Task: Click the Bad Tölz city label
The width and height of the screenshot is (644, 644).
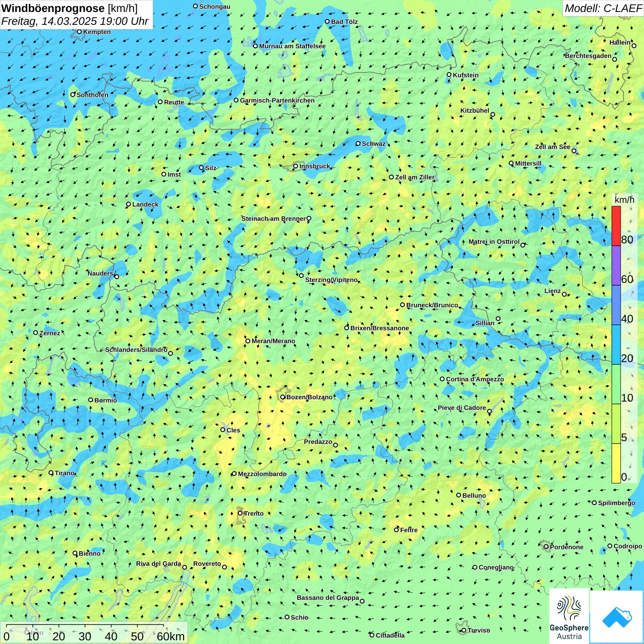Action: [344, 22]
